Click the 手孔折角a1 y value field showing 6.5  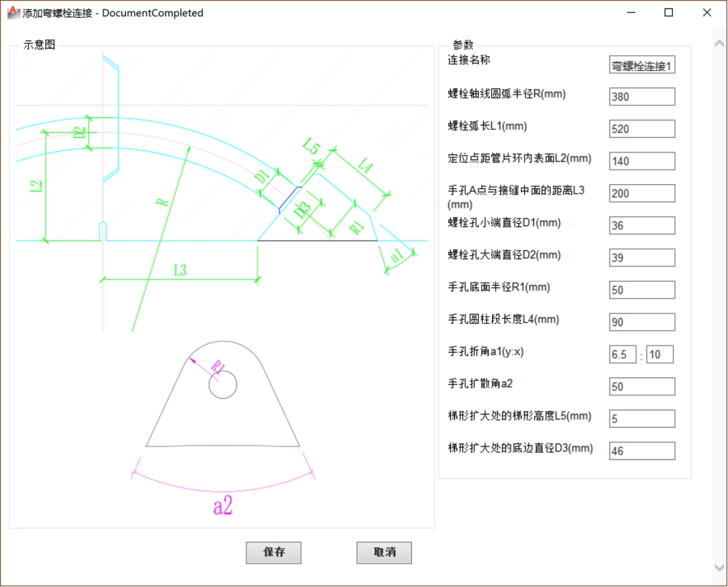[x=622, y=354]
